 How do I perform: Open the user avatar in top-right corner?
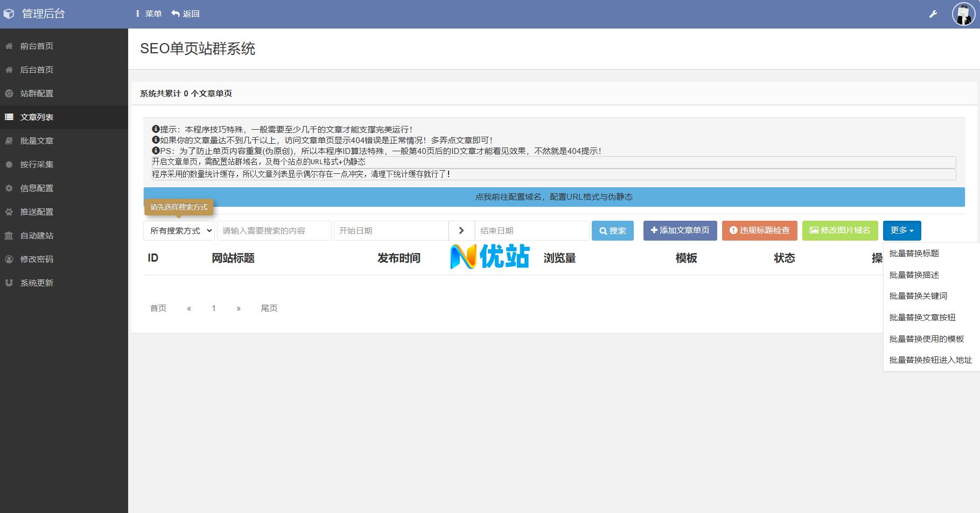point(963,14)
